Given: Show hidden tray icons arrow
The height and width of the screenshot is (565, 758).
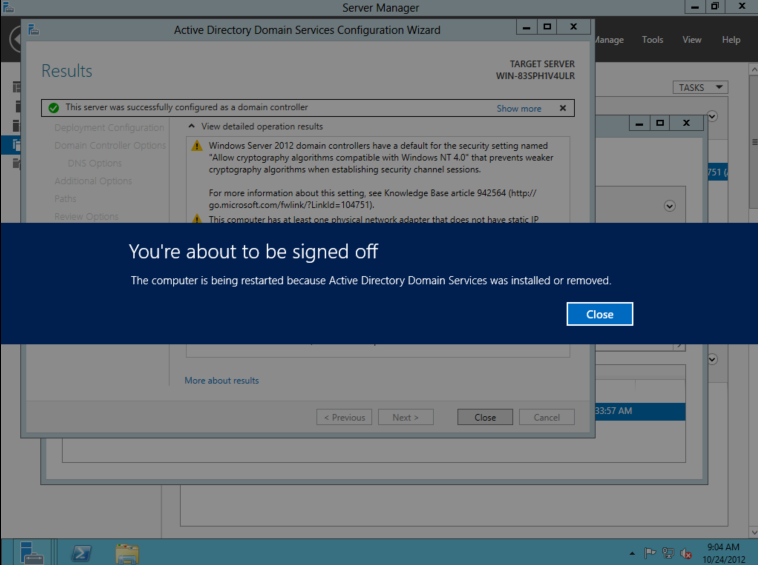Looking at the screenshot, I should [632, 553].
